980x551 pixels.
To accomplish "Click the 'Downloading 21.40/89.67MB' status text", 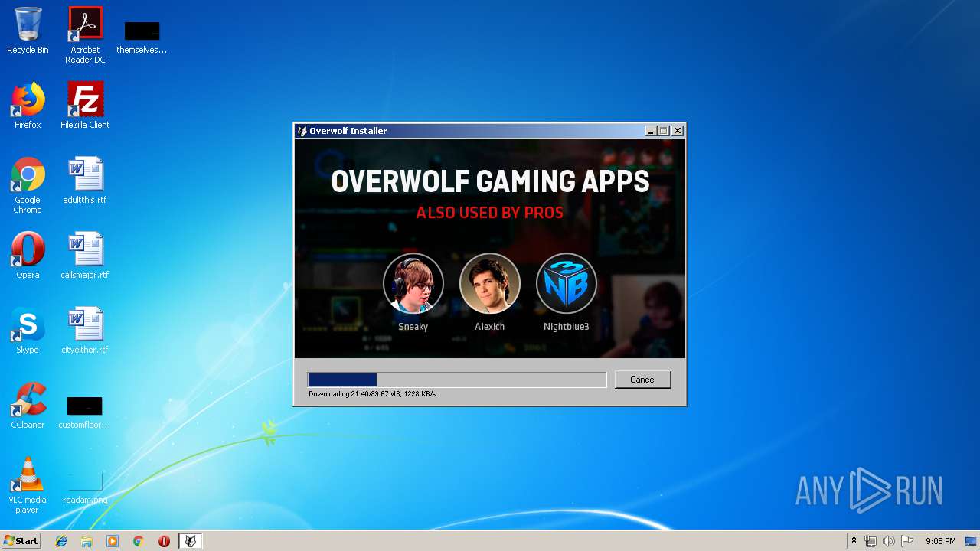I will 372,394.
